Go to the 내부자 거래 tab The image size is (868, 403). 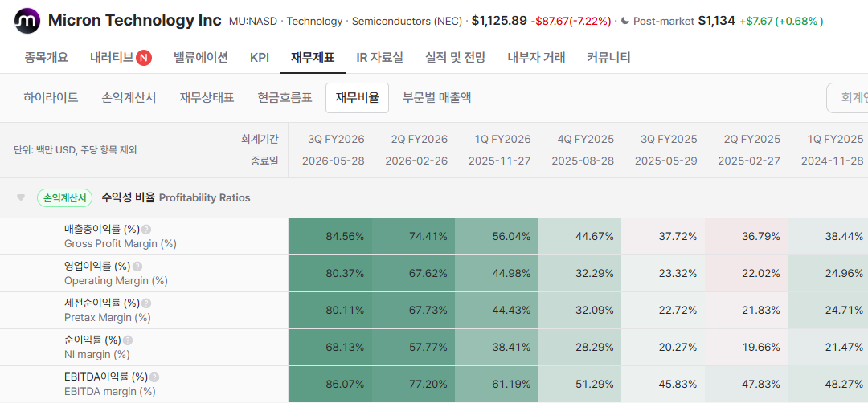(x=536, y=58)
